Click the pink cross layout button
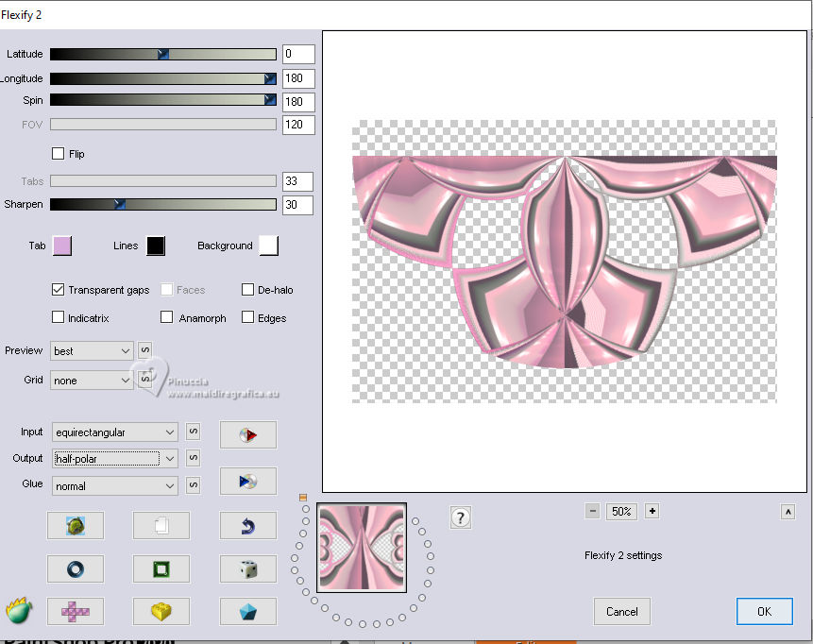813x644 pixels. coord(76,611)
